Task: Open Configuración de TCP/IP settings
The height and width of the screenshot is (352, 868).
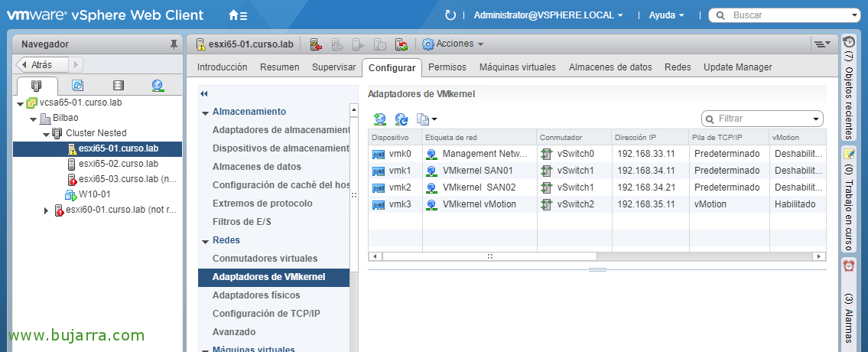Action: point(266,313)
